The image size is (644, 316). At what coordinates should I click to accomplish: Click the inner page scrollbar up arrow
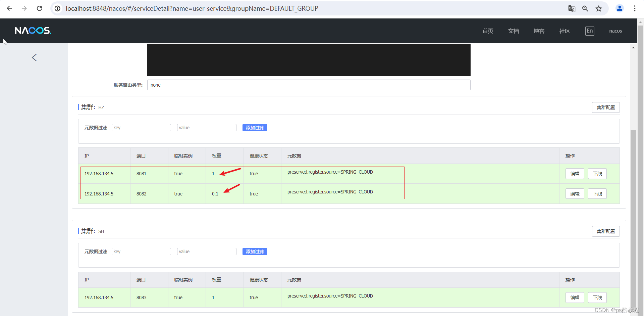pos(633,48)
